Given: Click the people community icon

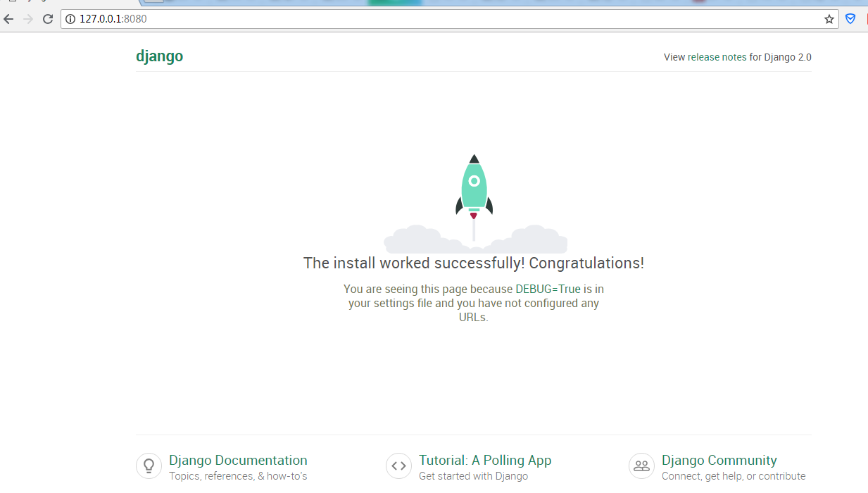Looking at the screenshot, I should pyautogui.click(x=641, y=466).
